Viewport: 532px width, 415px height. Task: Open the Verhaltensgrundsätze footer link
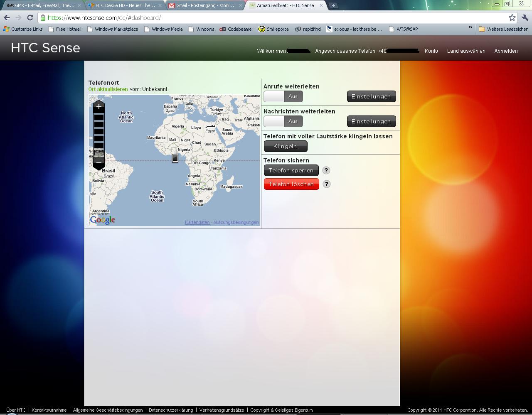(222, 410)
